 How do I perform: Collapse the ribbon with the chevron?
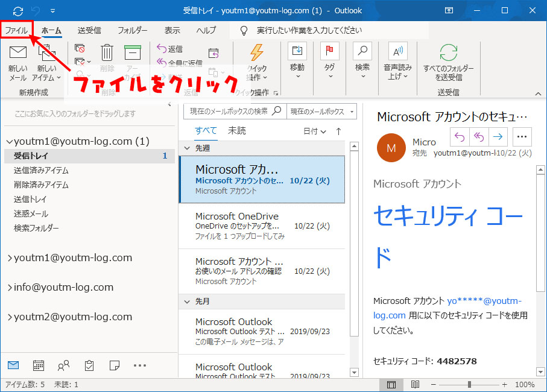pos(539,93)
